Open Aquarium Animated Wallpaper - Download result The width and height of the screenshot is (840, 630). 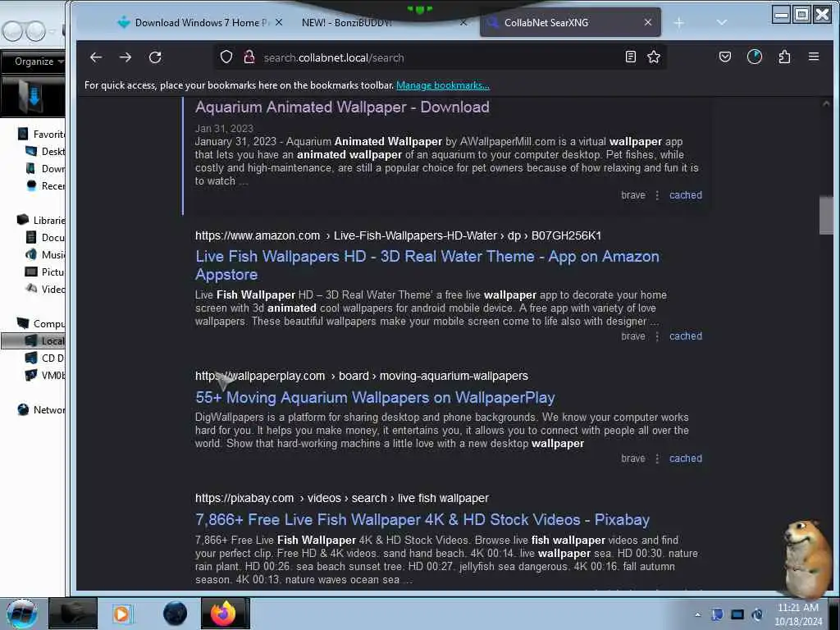[x=342, y=107]
